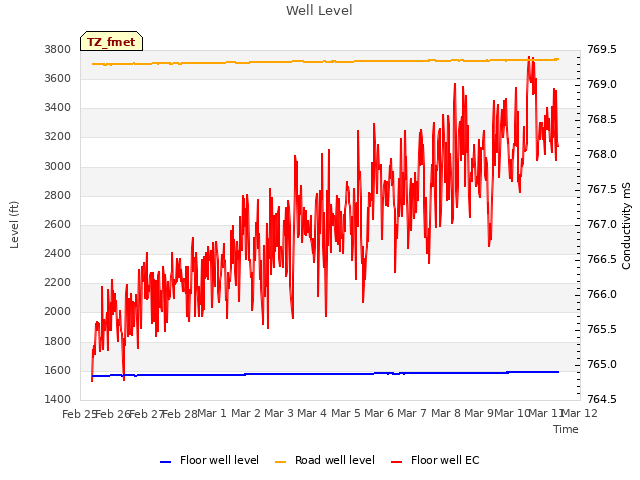Select the Mar 1 date tick
This screenshot has height=480, width=640.
(x=212, y=413)
